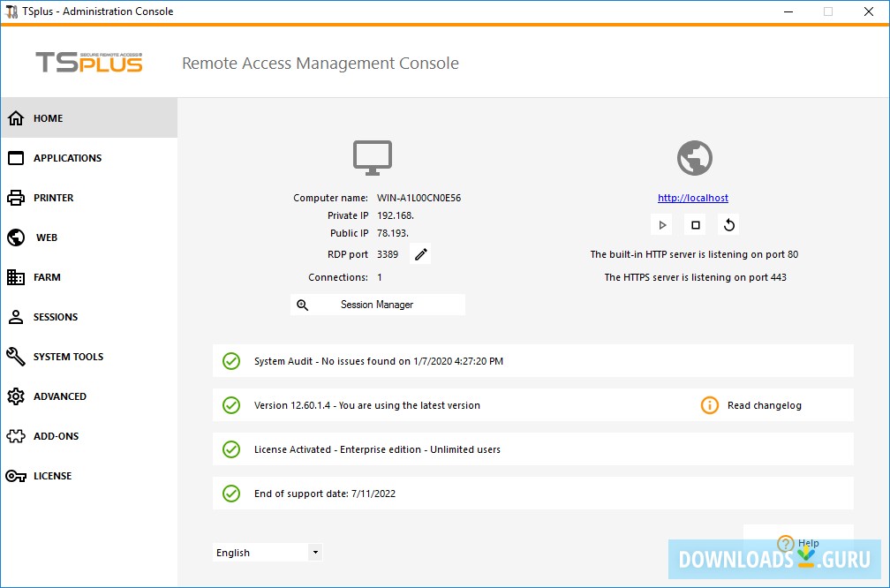The width and height of the screenshot is (890, 588).
Task: Click the Applications window icon
Action: click(16, 158)
